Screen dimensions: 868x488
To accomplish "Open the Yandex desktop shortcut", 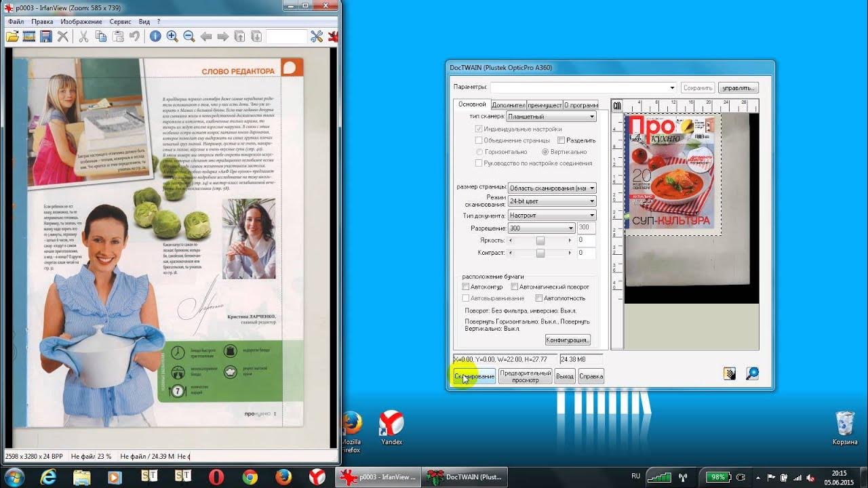I will click(391, 428).
